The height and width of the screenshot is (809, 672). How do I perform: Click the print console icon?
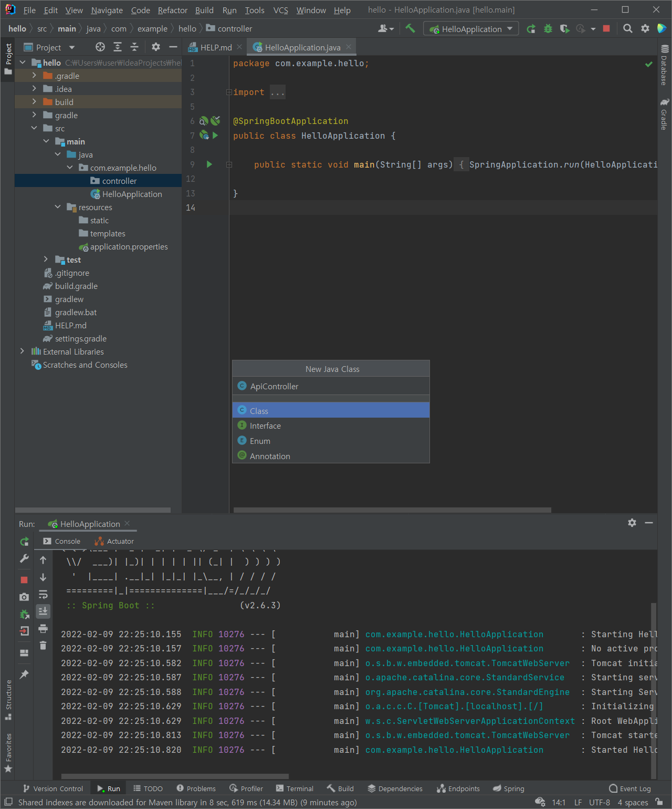point(43,628)
